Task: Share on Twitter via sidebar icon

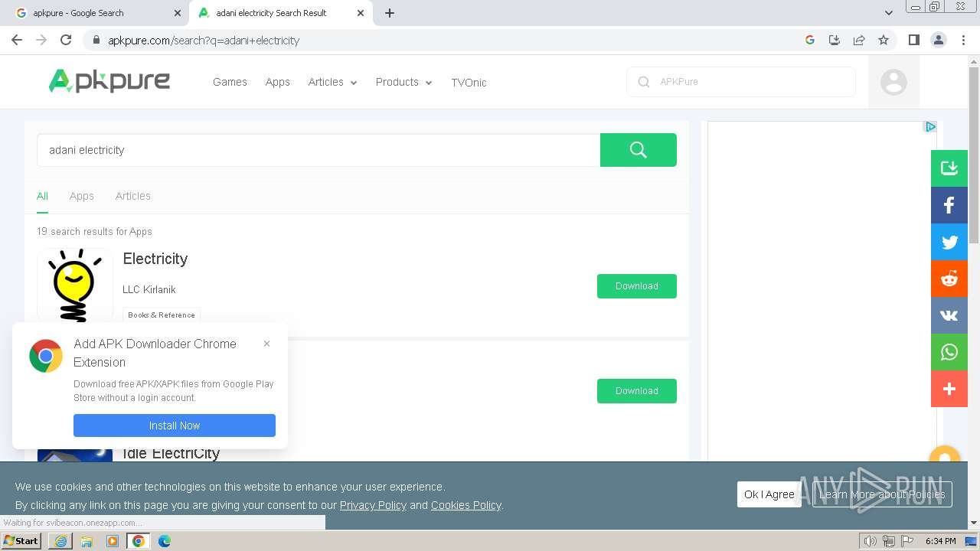Action: click(x=949, y=242)
